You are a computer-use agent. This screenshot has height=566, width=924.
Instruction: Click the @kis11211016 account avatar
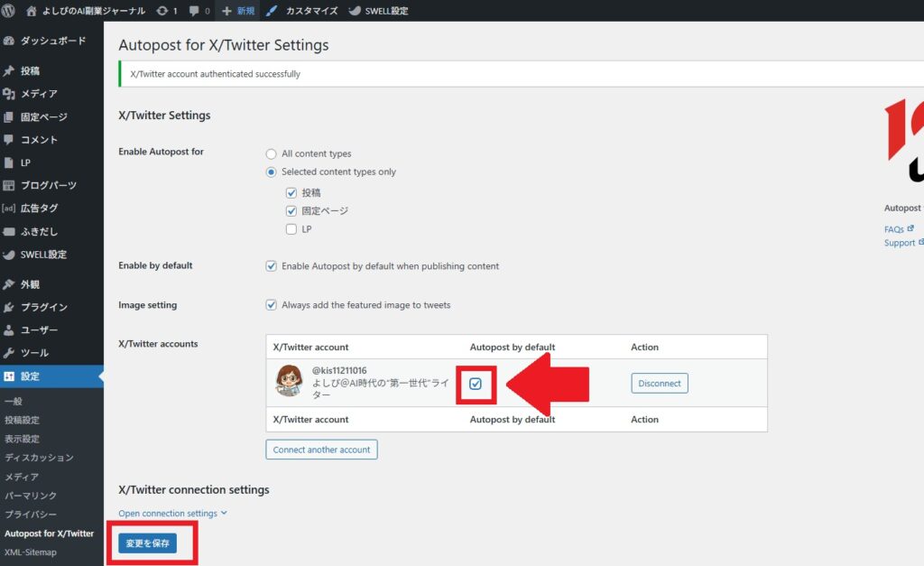click(x=290, y=380)
